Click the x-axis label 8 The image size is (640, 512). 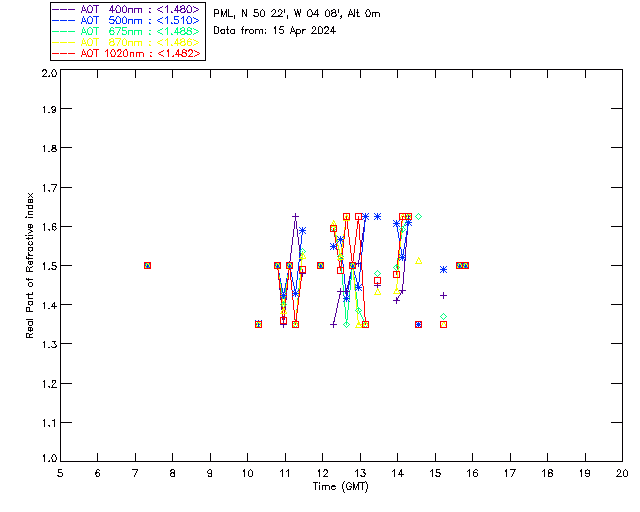tap(173, 473)
